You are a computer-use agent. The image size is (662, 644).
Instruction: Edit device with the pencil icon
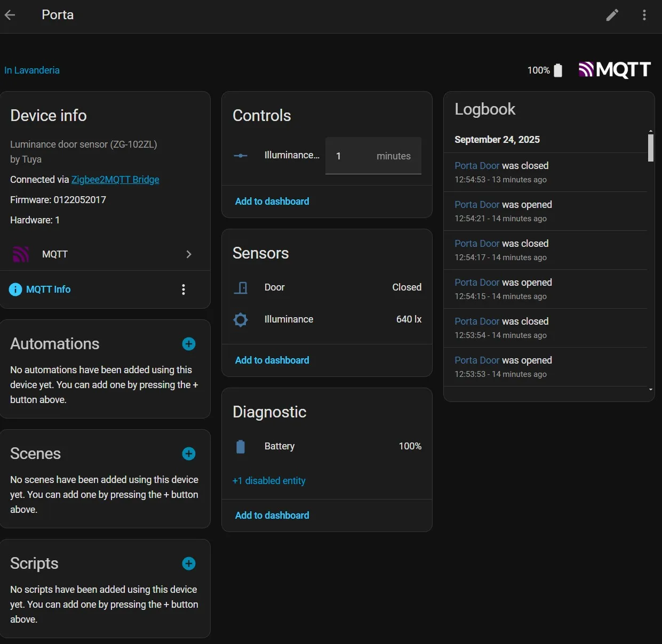point(612,15)
